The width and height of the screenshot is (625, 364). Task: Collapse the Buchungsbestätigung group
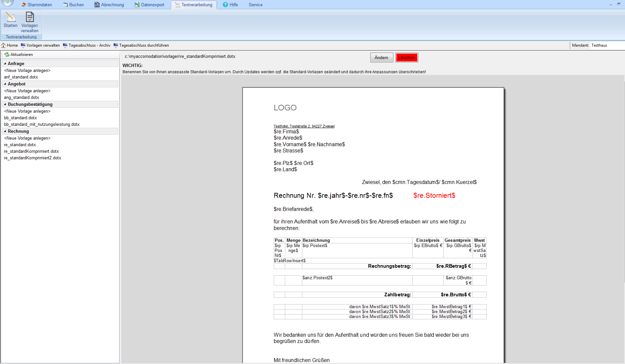pos(5,104)
